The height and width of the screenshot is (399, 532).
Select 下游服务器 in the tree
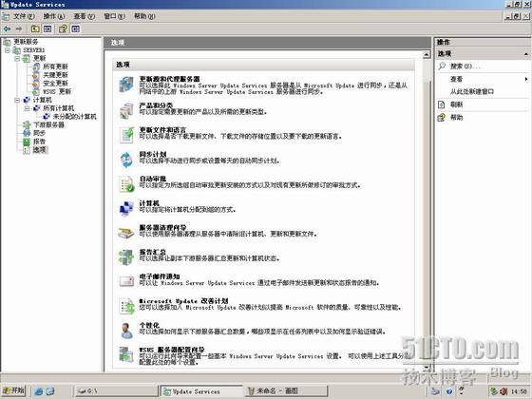[x=48, y=124]
